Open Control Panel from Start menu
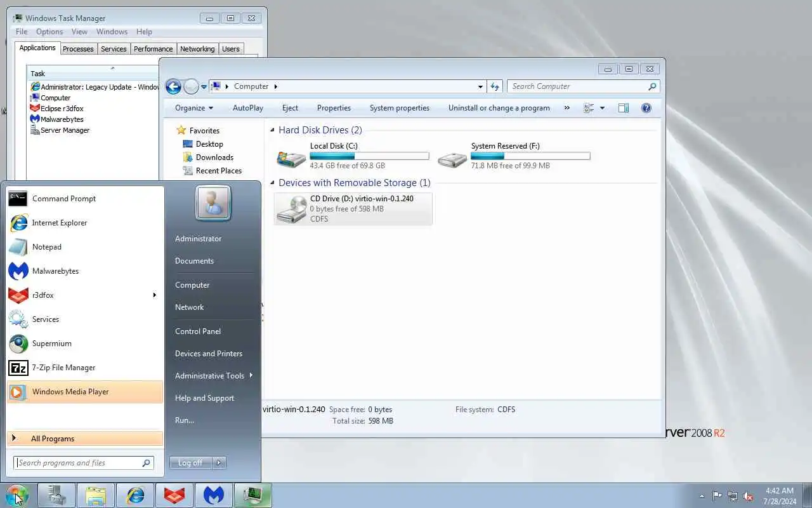This screenshot has width=812, height=508. 198,331
